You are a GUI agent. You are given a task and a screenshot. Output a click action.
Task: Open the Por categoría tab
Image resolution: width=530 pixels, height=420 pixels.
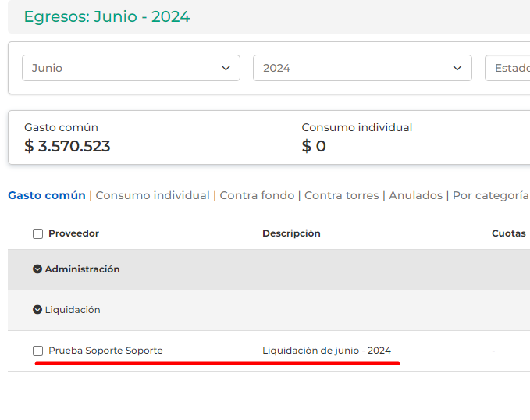pyautogui.click(x=491, y=195)
